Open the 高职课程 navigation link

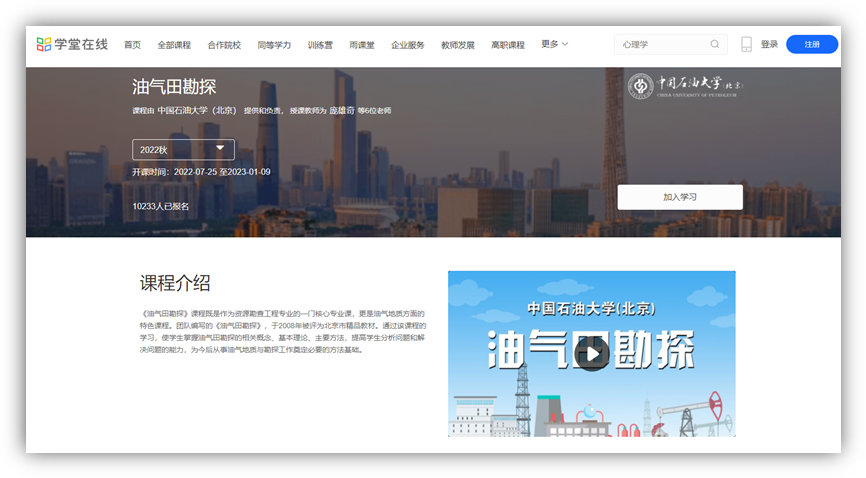pos(508,45)
